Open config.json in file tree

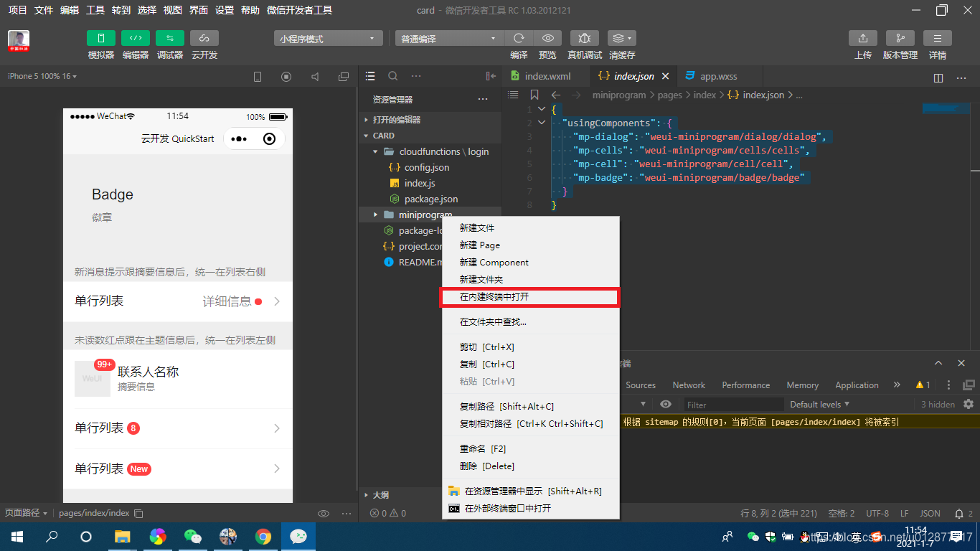point(426,167)
